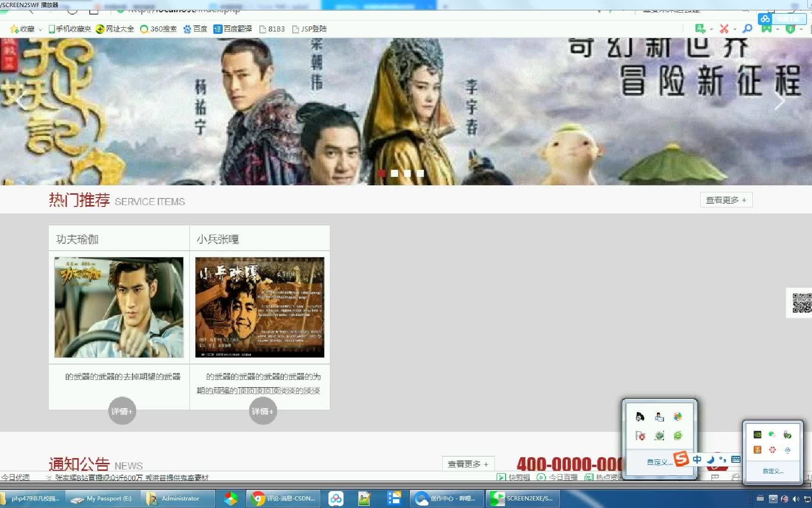Viewport: 812px width, 508px height.
Task: Switch to 评论-消息-CSDN Chrome taskbar window
Action: (284, 499)
